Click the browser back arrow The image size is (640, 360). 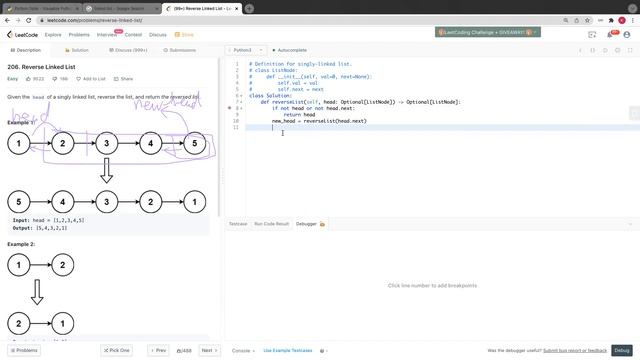pyautogui.click(x=7, y=20)
